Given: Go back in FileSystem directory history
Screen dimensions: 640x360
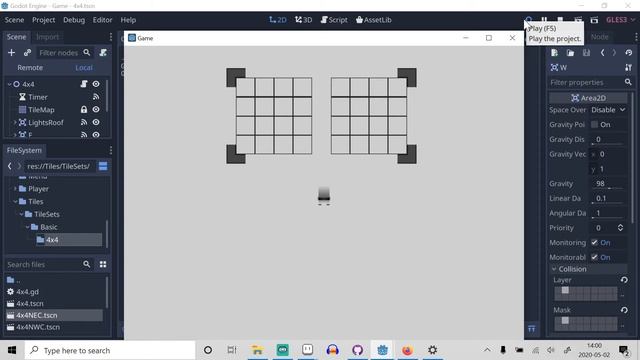Looking at the screenshot, I should tap(10, 166).
